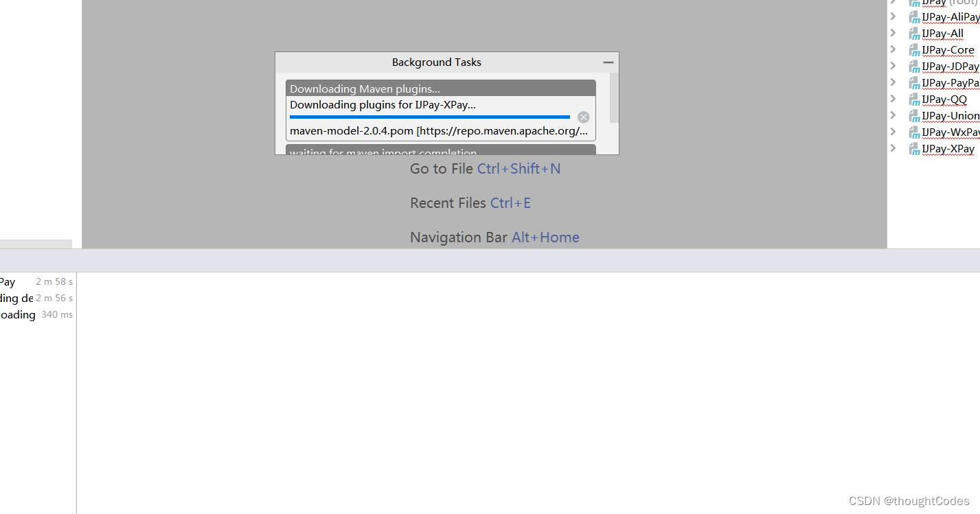Click the Maven icon beside IJPay-All
The height and width of the screenshot is (514, 980).
pos(914,34)
